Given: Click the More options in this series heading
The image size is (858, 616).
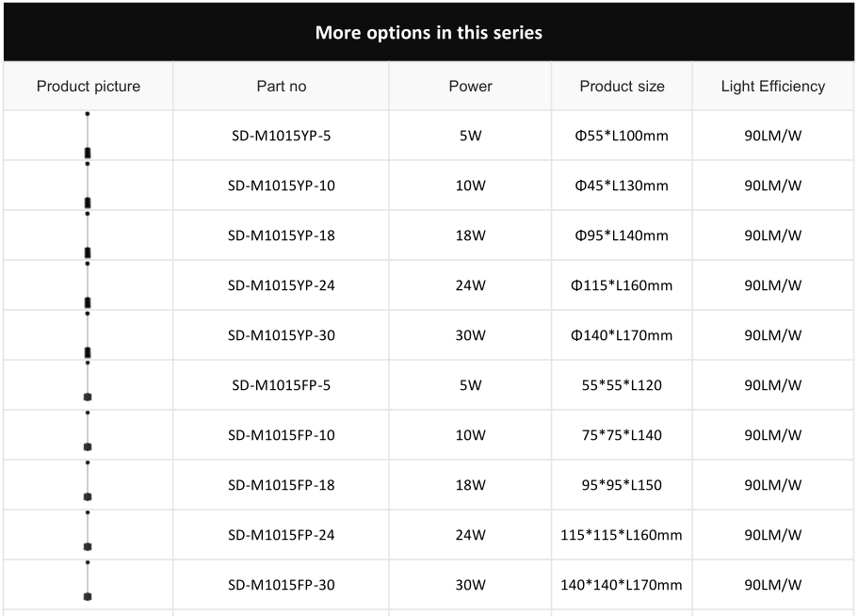Looking at the screenshot, I should (429, 33).
